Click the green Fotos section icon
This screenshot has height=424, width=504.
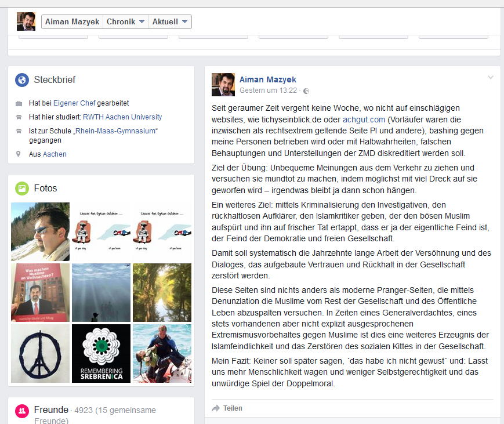(21, 189)
